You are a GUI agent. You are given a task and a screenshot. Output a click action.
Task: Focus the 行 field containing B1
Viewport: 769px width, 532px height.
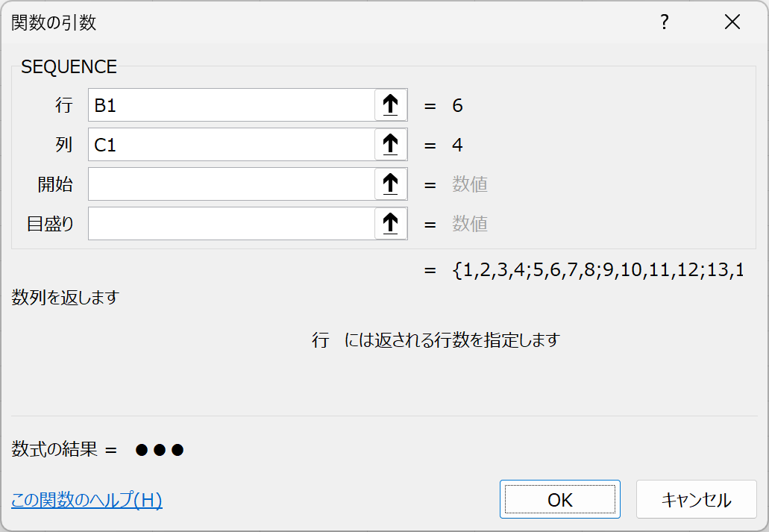coord(231,105)
